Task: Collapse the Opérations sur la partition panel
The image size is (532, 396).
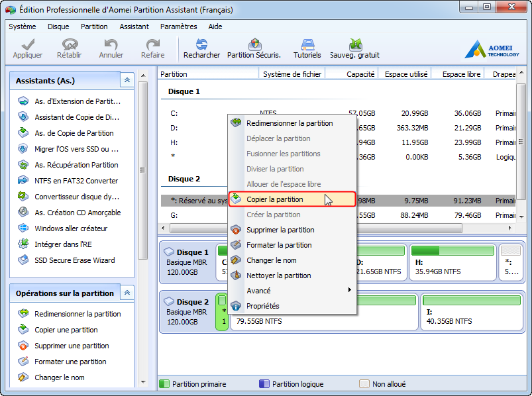Action: pos(127,293)
